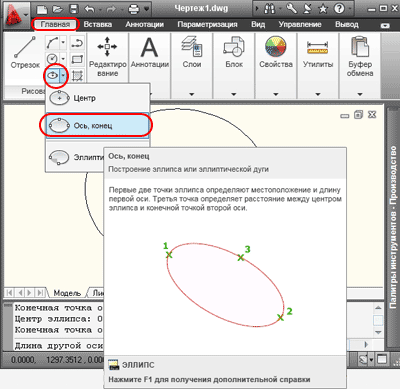The width and height of the screenshot is (400, 389).
Task: Open the Аннотации ribbon tab
Action: [144, 24]
